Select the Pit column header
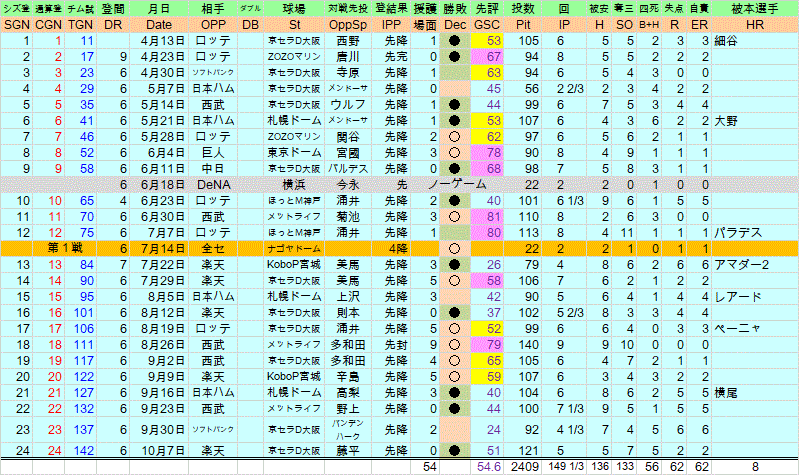The image size is (799, 475). [523, 25]
